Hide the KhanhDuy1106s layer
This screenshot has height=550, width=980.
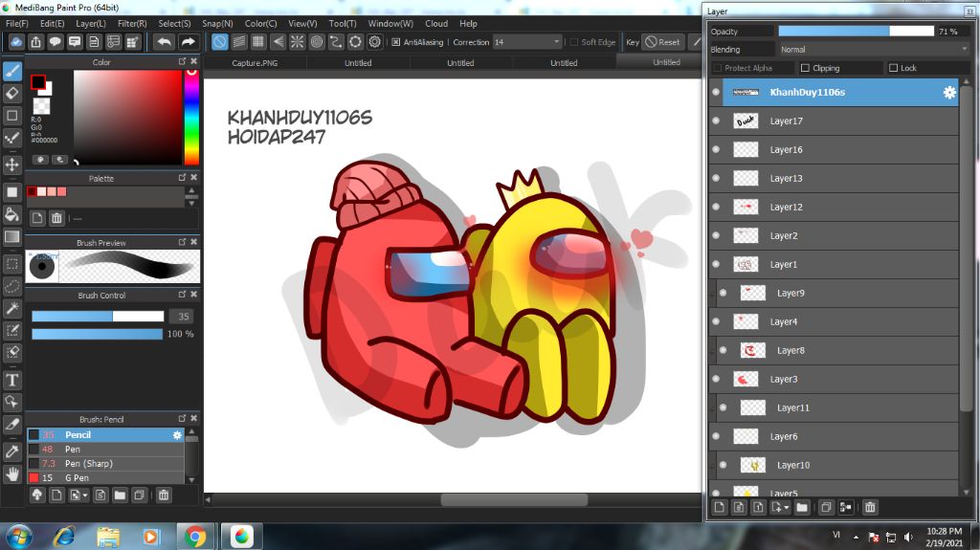(x=716, y=92)
